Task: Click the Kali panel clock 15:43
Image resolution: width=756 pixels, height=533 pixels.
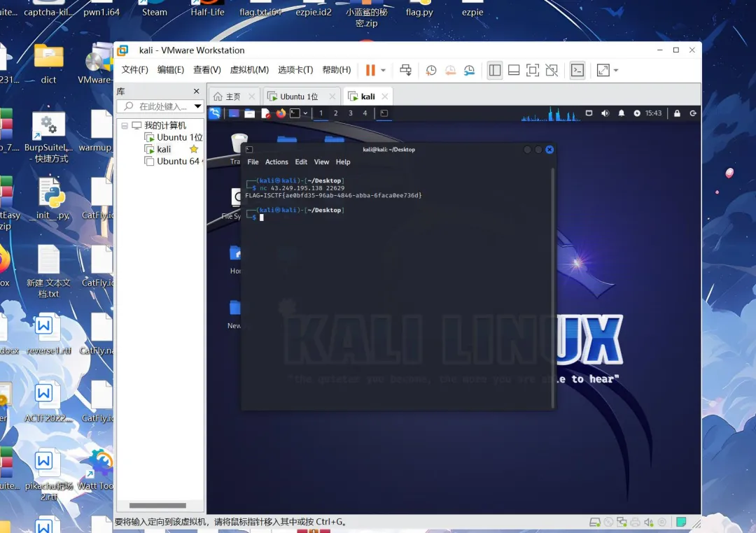Action: click(x=653, y=113)
